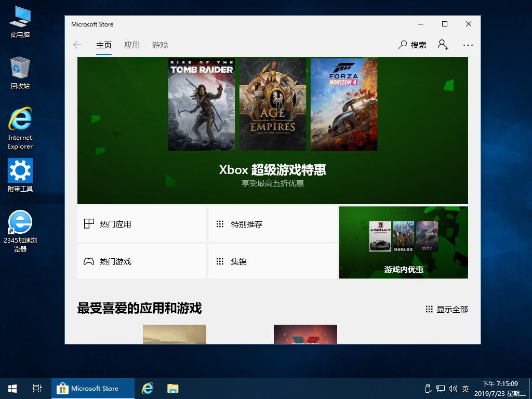Image resolution: width=532 pixels, height=399 pixels.
Task: Minimize the Microsoft Store window
Action: [x=421, y=24]
